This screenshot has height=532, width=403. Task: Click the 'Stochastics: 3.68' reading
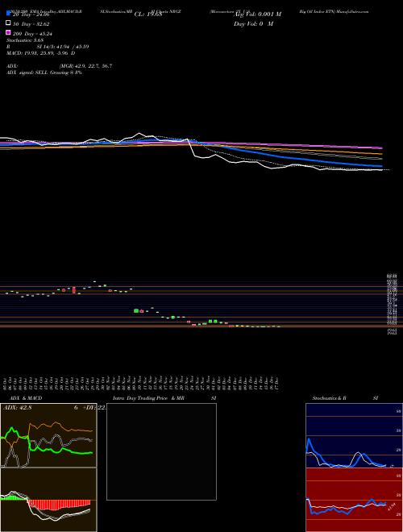click(25, 40)
